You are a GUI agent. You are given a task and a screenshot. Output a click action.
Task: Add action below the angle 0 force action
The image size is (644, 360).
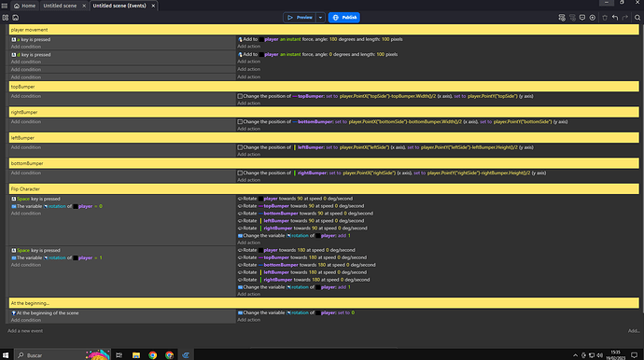point(248,62)
